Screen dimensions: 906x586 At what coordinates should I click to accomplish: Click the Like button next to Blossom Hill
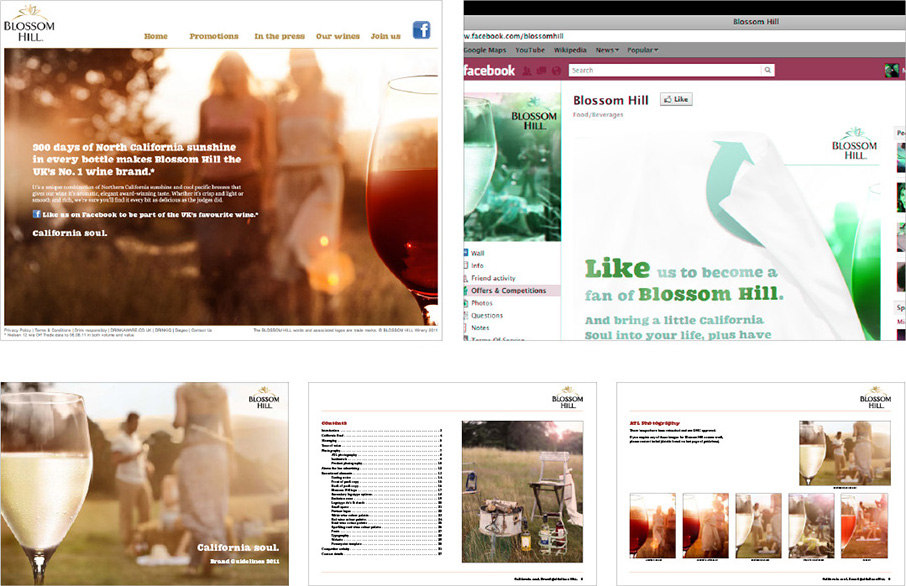(676, 100)
